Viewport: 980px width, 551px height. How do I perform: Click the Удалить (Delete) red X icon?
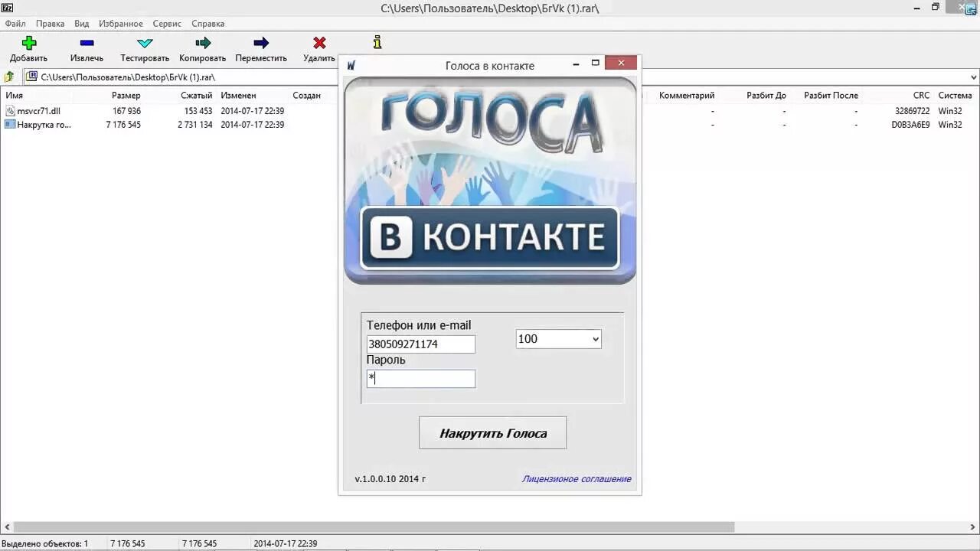(x=319, y=43)
